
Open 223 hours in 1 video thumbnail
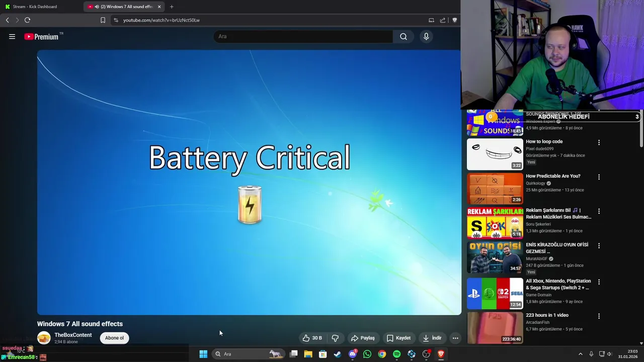[x=495, y=328]
